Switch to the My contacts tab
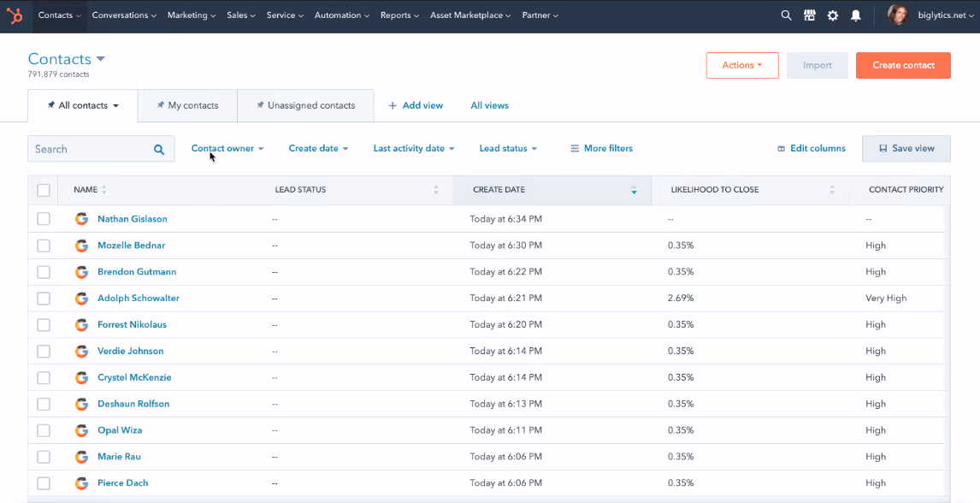This screenshot has width=980, height=503. click(x=187, y=105)
